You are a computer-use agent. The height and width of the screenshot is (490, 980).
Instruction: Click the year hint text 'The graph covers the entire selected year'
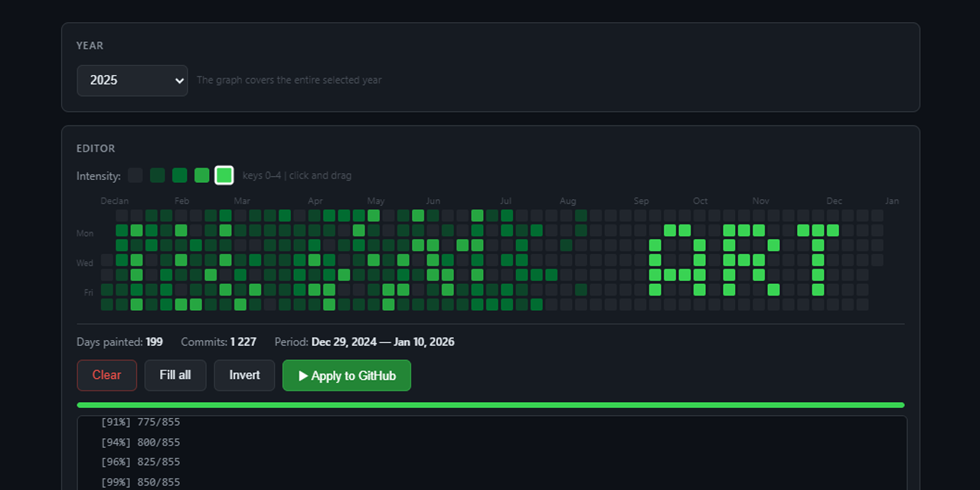coord(289,80)
